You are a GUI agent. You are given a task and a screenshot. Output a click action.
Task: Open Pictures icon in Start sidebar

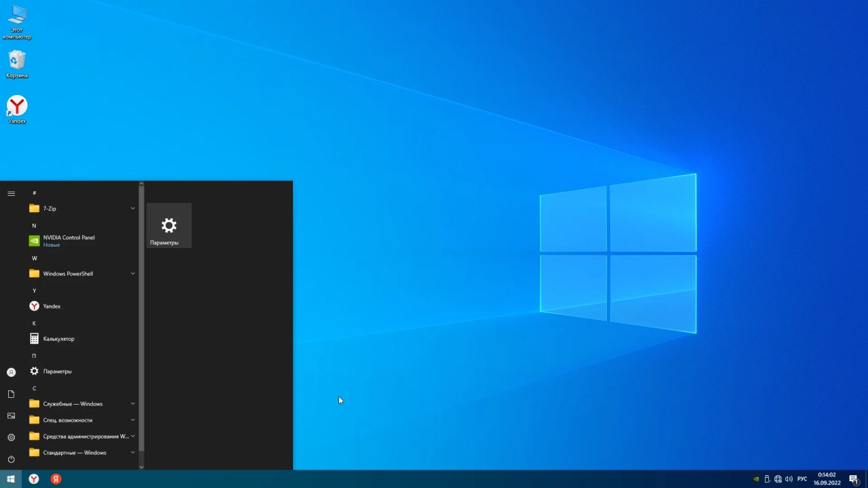(x=11, y=415)
